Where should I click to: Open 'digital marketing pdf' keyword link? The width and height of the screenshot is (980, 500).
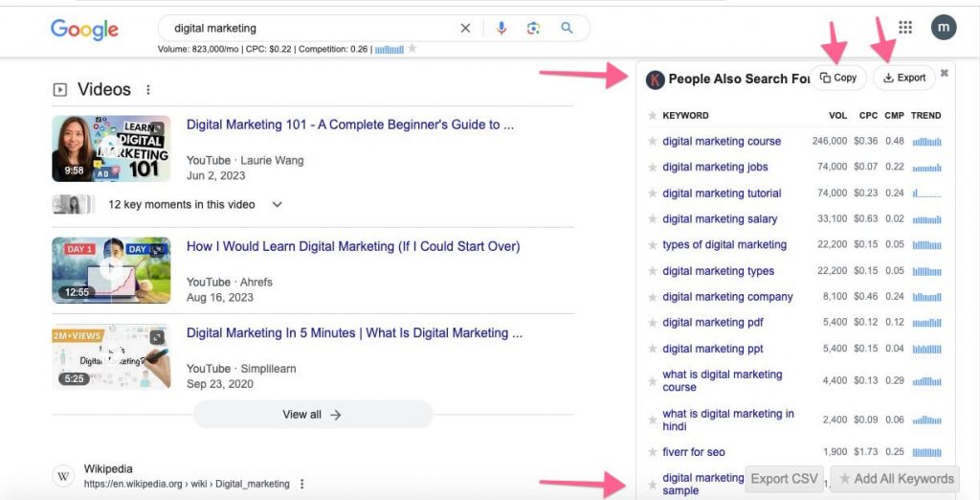(713, 322)
